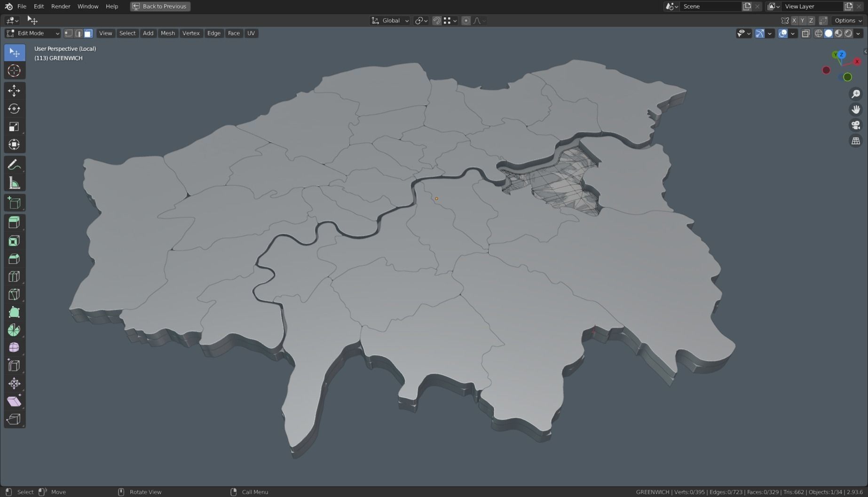The width and height of the screenshot is (868, 497).
Task: Open the pivot point dropdown
Action: pyautogui.click(x=421, y=21)
